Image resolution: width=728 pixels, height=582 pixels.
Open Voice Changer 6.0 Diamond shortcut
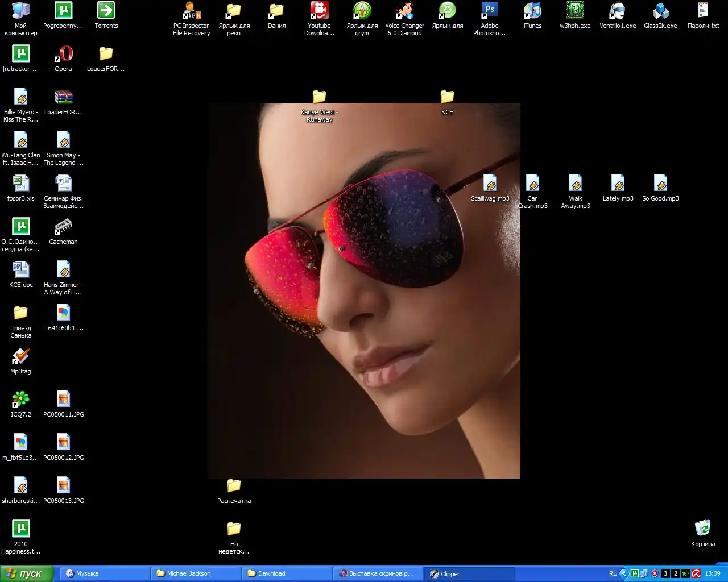point(404,11)
